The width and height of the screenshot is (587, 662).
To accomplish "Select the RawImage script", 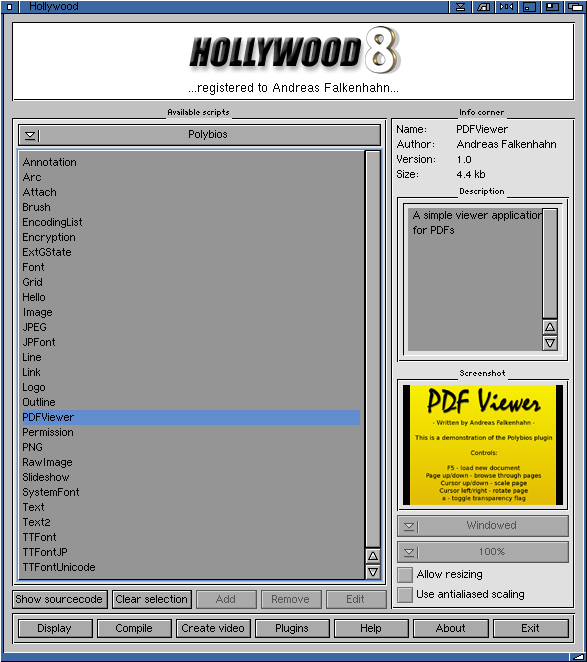I will pos(191,462).
